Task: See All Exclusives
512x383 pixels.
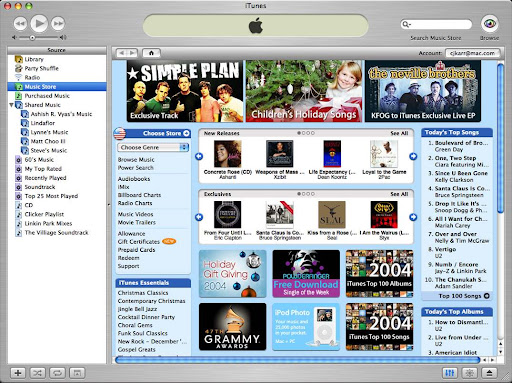Action: tap(399, 194)
